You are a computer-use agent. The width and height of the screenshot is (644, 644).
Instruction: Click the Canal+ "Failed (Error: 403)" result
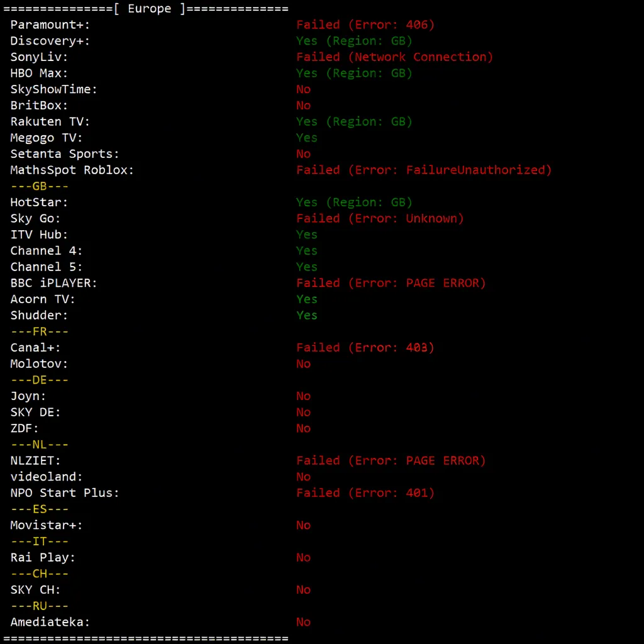(365, 348)
